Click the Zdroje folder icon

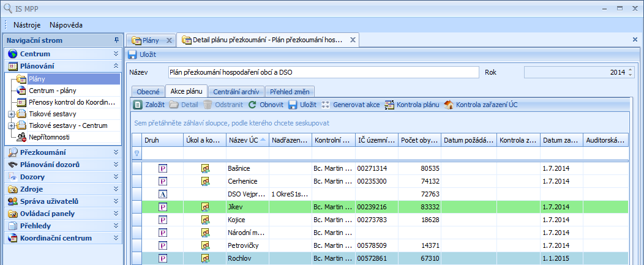[13, 189]
